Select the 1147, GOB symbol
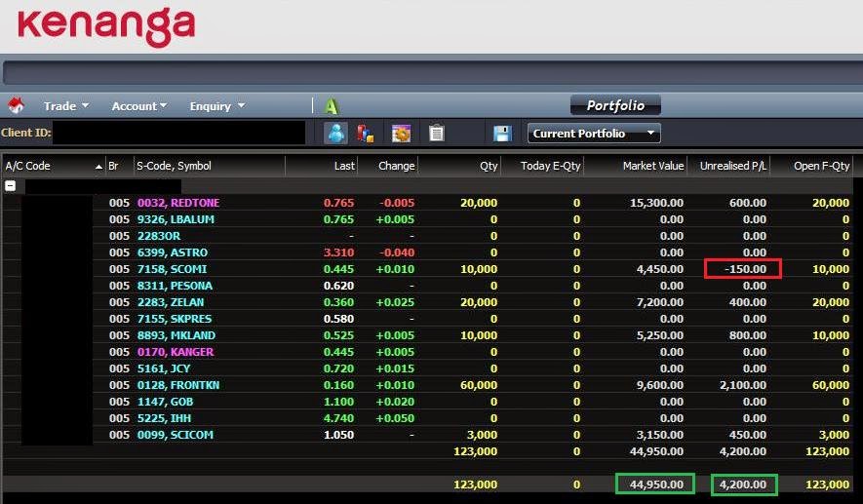Image resolution: width=863 pixels, height=504 pixels. tap(165, 401)
